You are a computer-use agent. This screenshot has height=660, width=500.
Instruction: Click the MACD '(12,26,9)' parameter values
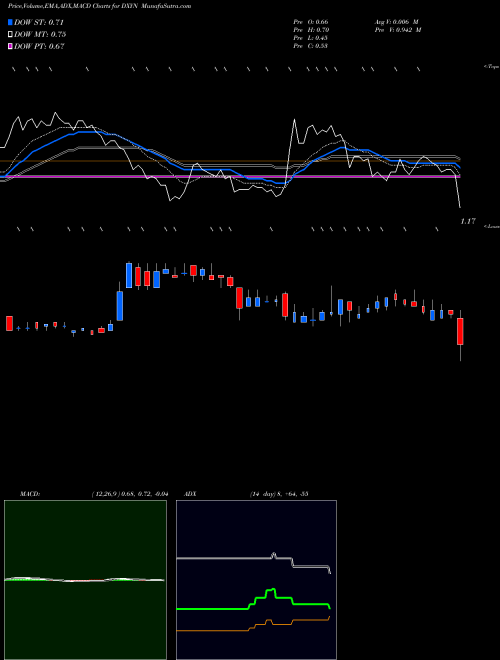[130, 494]
